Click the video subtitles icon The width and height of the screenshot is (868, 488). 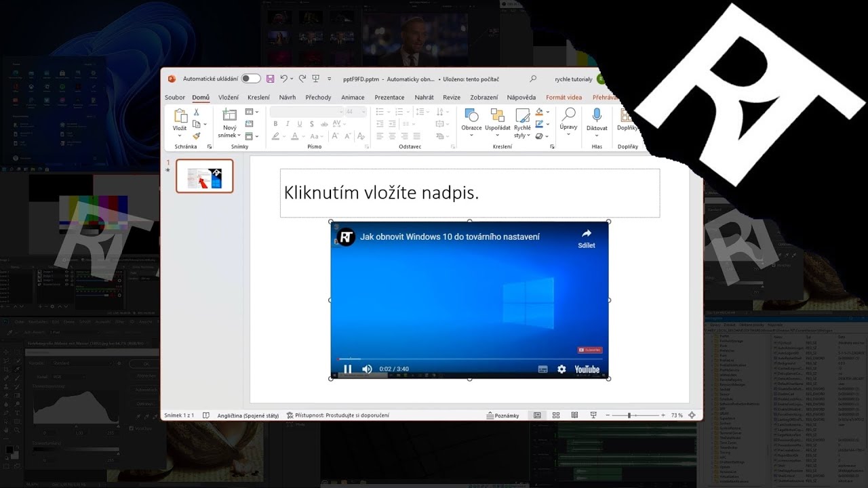pyautogui.click(x=542, y=369)
